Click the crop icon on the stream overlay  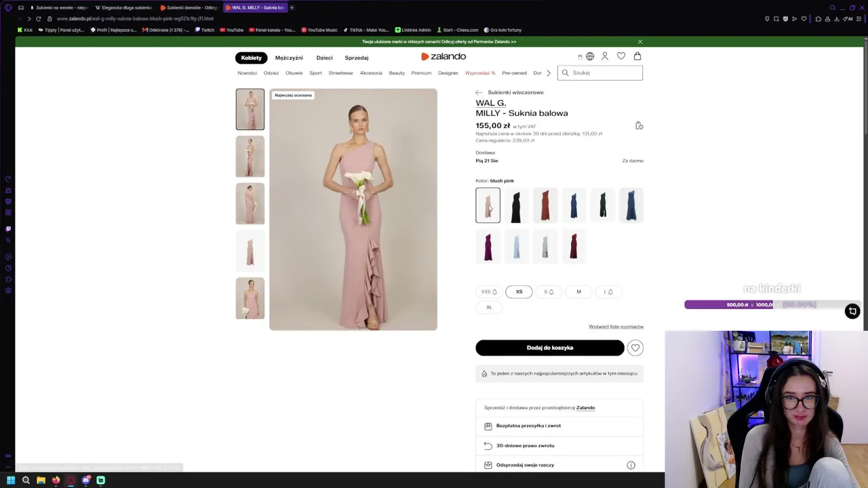coord(852,311)
